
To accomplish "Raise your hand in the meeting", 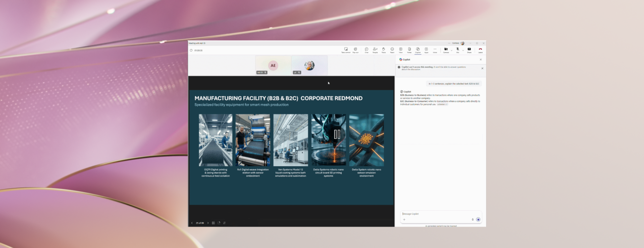I will (x=383, y=50).
